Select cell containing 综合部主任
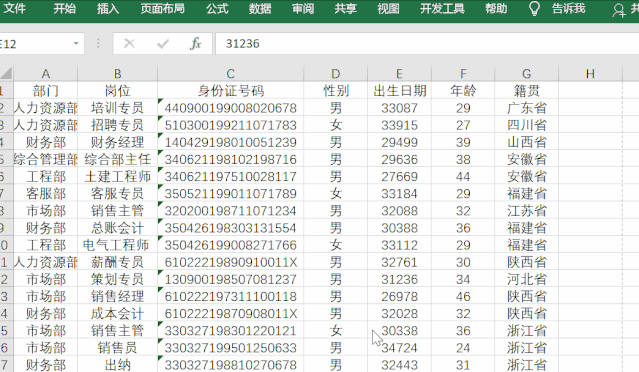This screenshot has height=372, width=639. click(117, 159)
